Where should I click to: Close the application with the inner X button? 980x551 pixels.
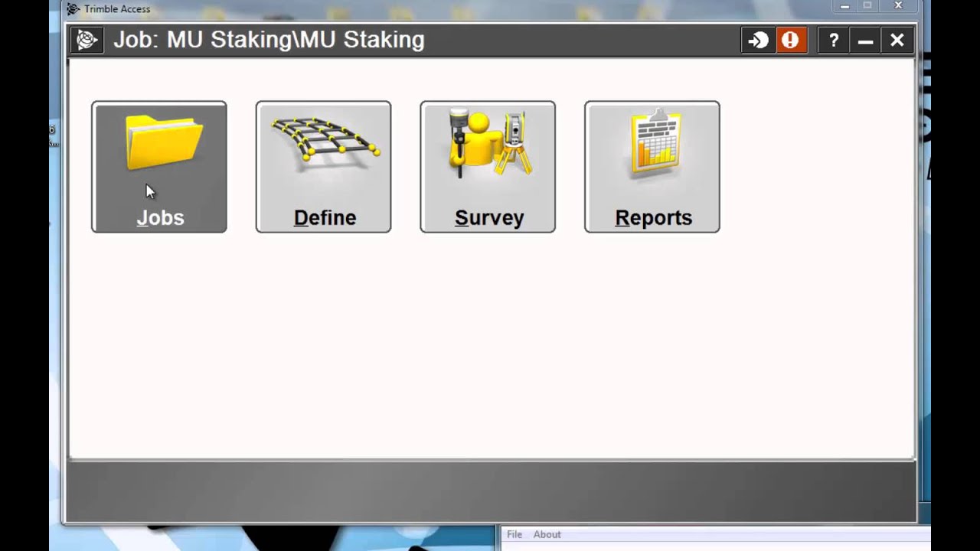click(897, 40)
